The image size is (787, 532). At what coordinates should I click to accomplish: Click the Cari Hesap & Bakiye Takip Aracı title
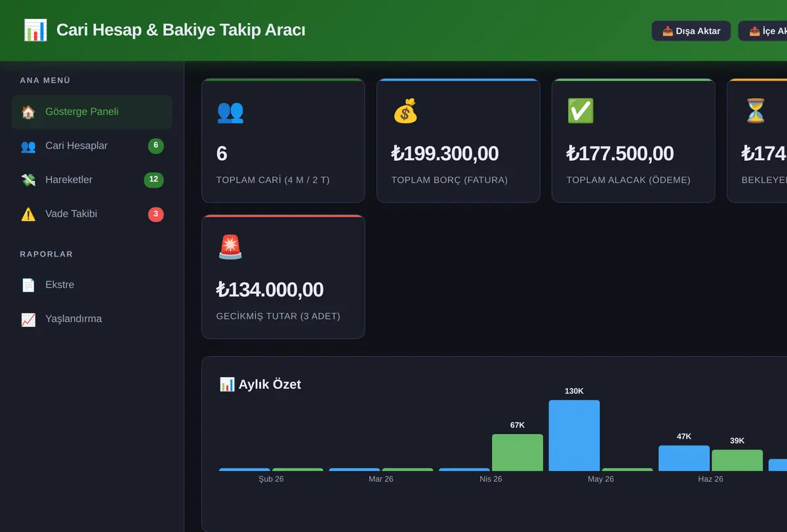[x=181, y=30]
